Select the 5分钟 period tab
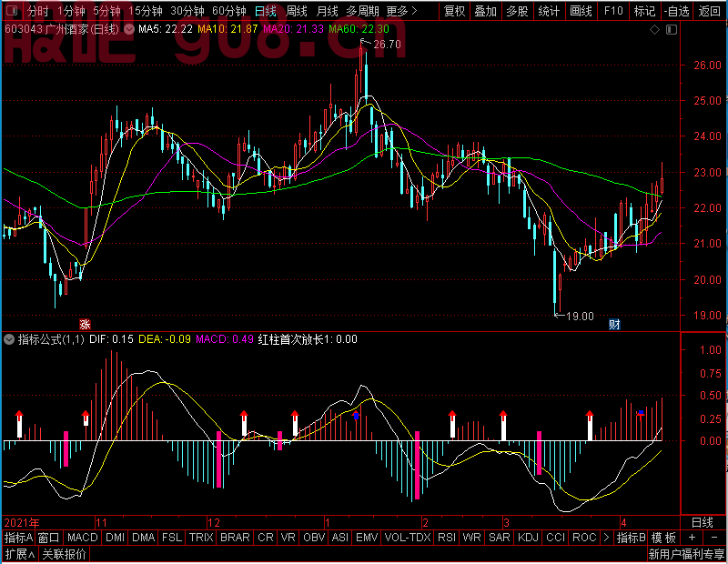Screen dimensions: 728x564 tap(106, 11)
